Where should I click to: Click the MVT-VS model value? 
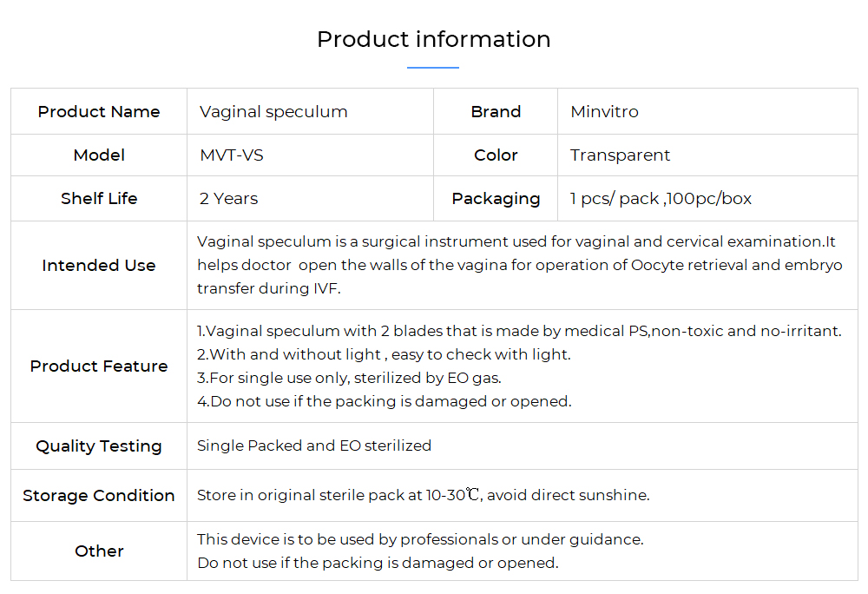click(x=232, y=155)
